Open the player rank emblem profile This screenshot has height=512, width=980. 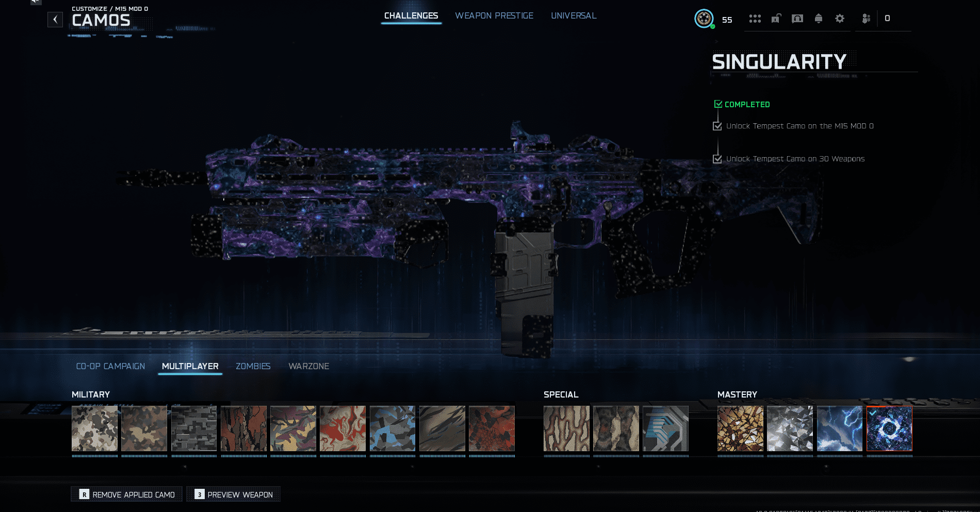(704, 19)
